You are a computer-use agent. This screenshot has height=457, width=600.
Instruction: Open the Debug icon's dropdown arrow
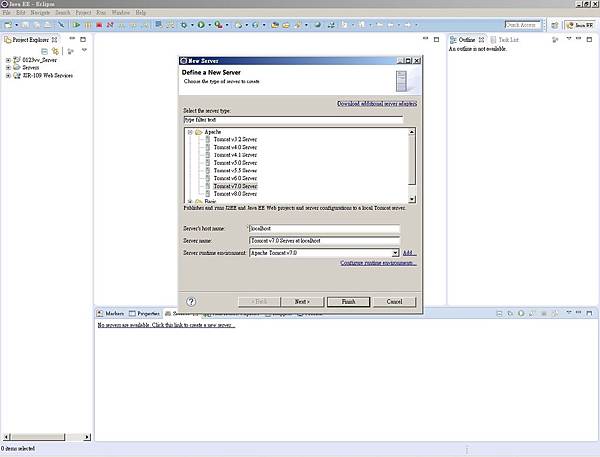coord(192,25)
